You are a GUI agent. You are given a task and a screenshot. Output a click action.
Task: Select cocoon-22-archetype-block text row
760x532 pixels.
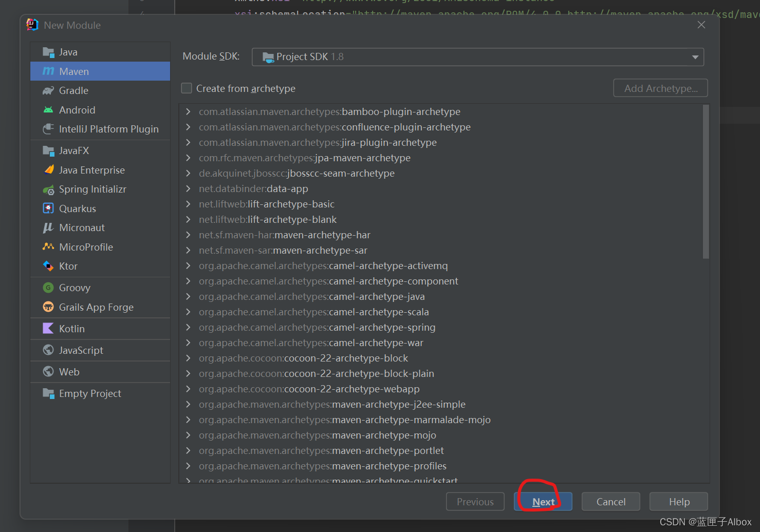[x=304, y=358]
